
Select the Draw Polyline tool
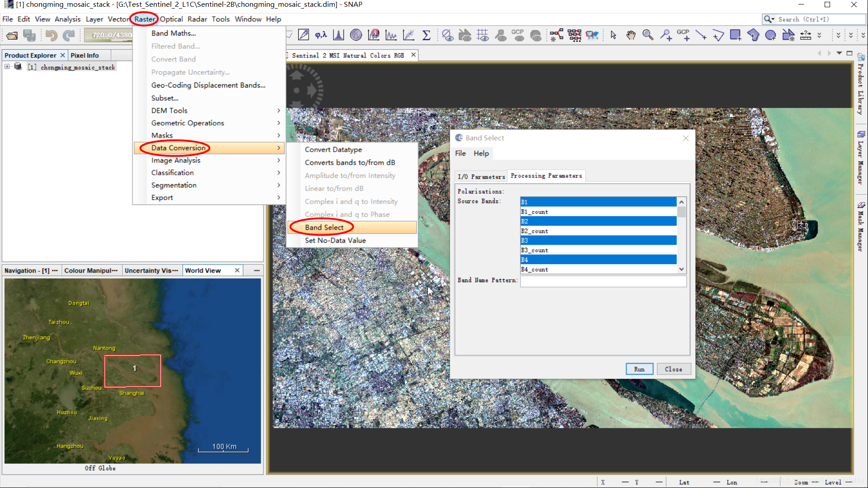pos(718,35)
